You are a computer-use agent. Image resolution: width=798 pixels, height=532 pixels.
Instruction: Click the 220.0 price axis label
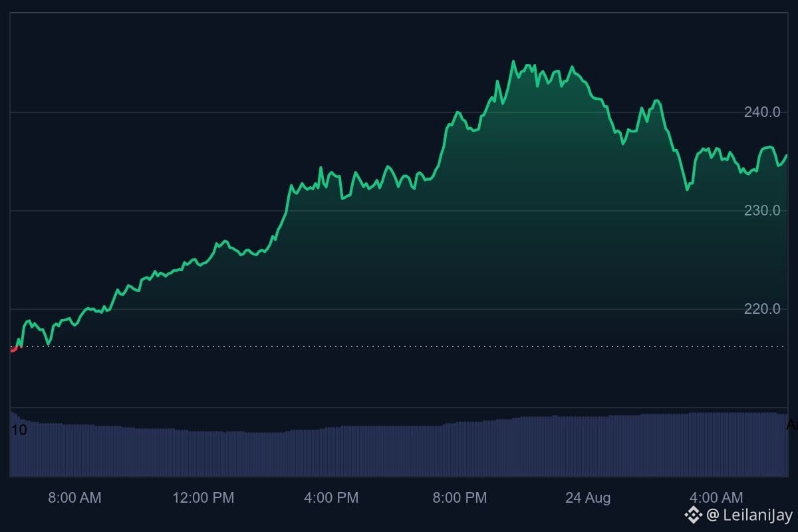pyautogui.click(x=762, y=309)
